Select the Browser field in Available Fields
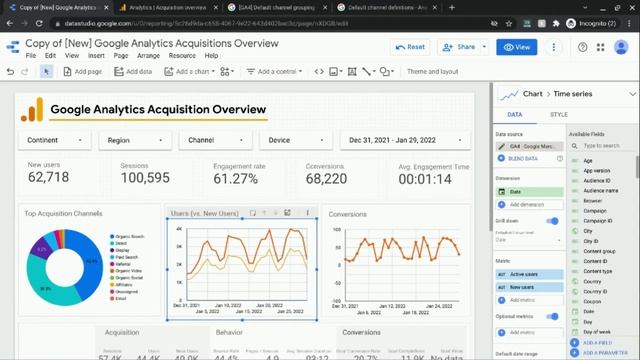Image resolution: width=640 pixels, height=360 pixels. click(592, 201)
